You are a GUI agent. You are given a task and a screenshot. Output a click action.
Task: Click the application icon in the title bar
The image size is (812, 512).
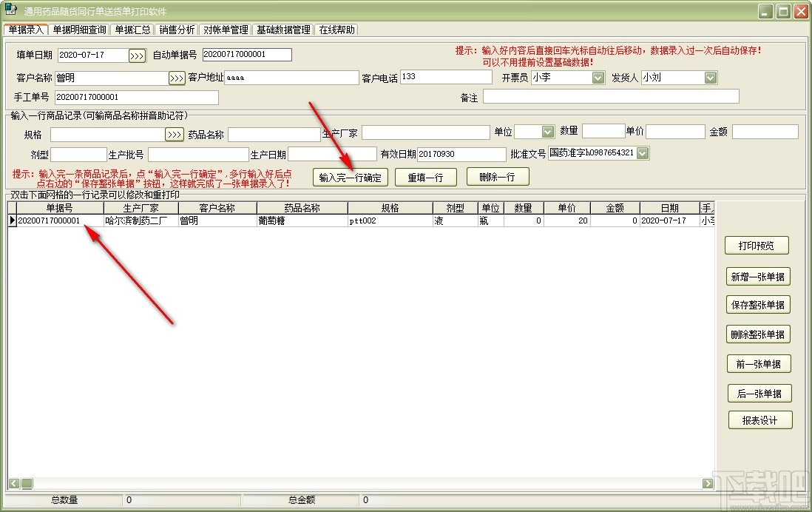pos(10,11)
